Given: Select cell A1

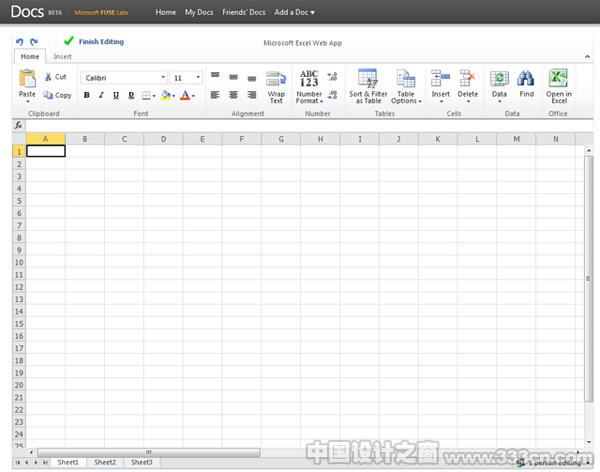Looking at the screenshot, I should click(x=46, y=151).
